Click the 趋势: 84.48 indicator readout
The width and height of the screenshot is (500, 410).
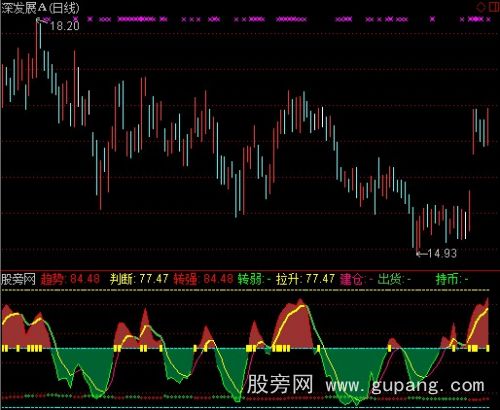[70, 279]
